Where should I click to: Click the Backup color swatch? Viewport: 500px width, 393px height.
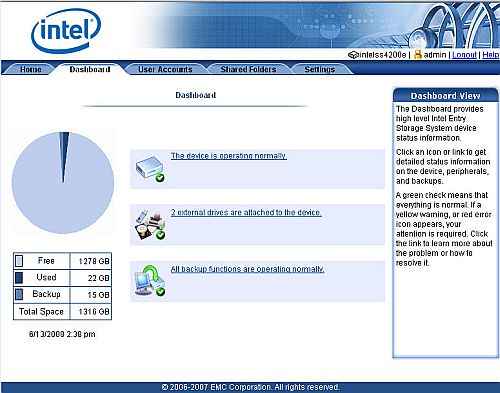click(x=19, y=294)
